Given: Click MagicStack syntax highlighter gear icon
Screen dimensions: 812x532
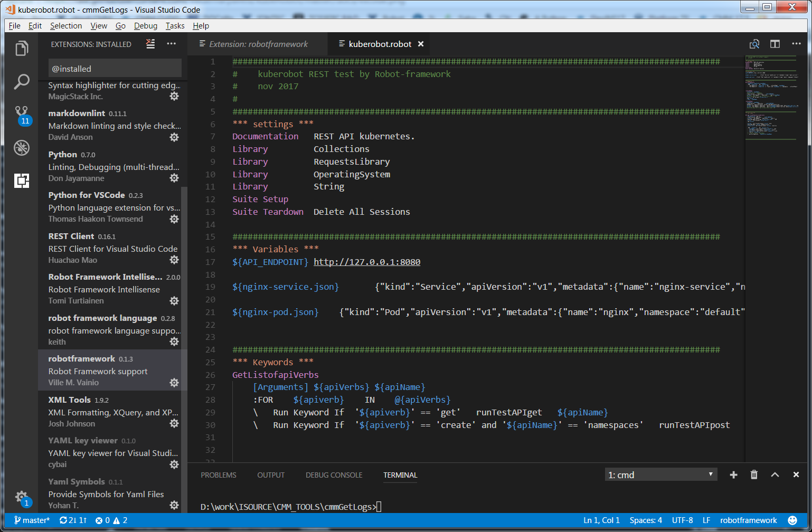Looking at the screenshot, I should [174, 97].
